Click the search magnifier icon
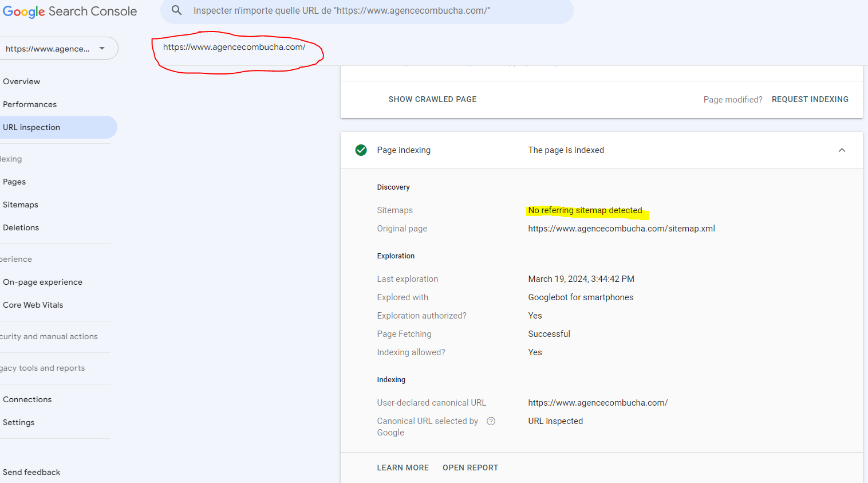Image resolution: width=868 pixels, height=483 pixels. [177, 10]
